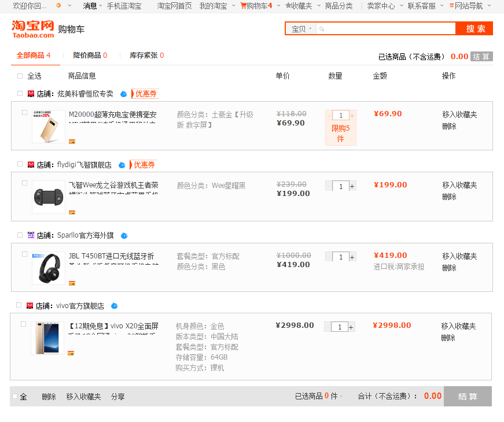Open the 宝贝 search type dropdown
Image resolution: width=504 pixels, height=422 pixels.
click(x=301, y=29)
